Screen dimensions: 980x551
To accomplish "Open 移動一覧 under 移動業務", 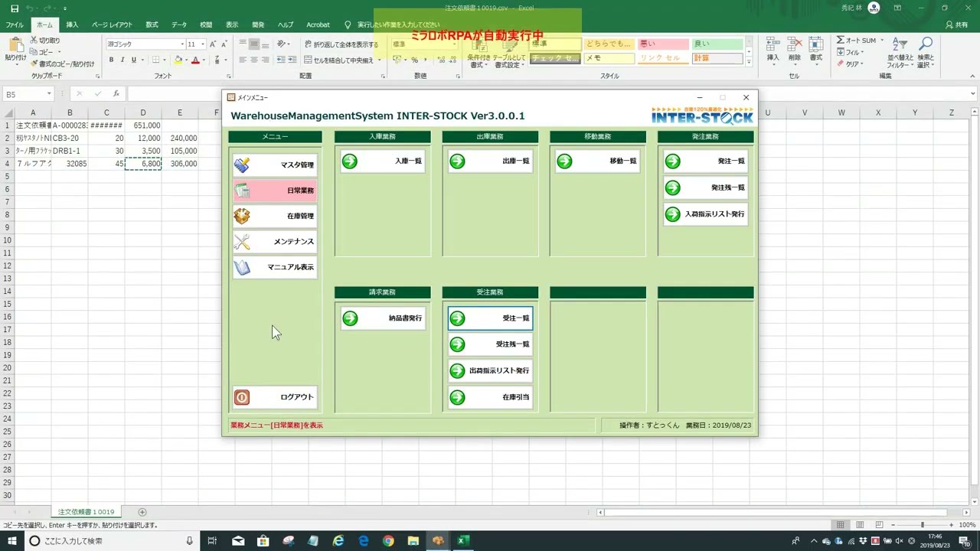I will tap(597, 161).
